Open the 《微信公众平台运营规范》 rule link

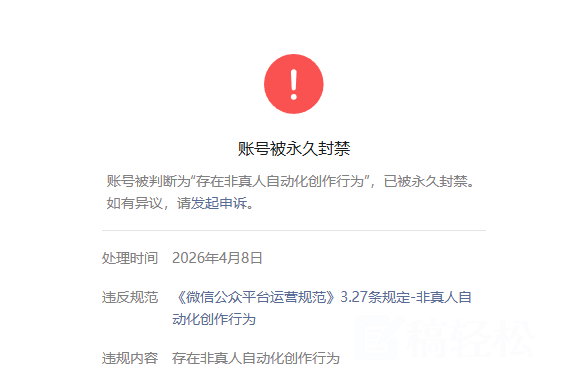pos(256,298)
